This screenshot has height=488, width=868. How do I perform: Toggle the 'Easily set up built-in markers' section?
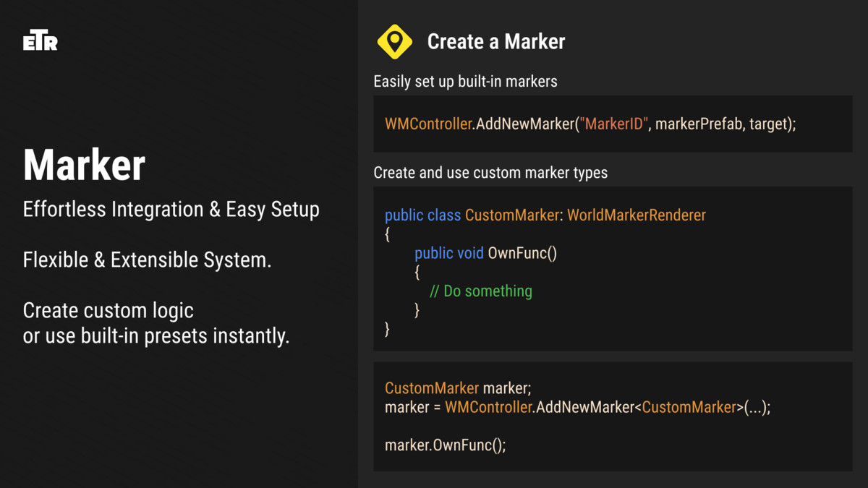(x=465, y=81)
